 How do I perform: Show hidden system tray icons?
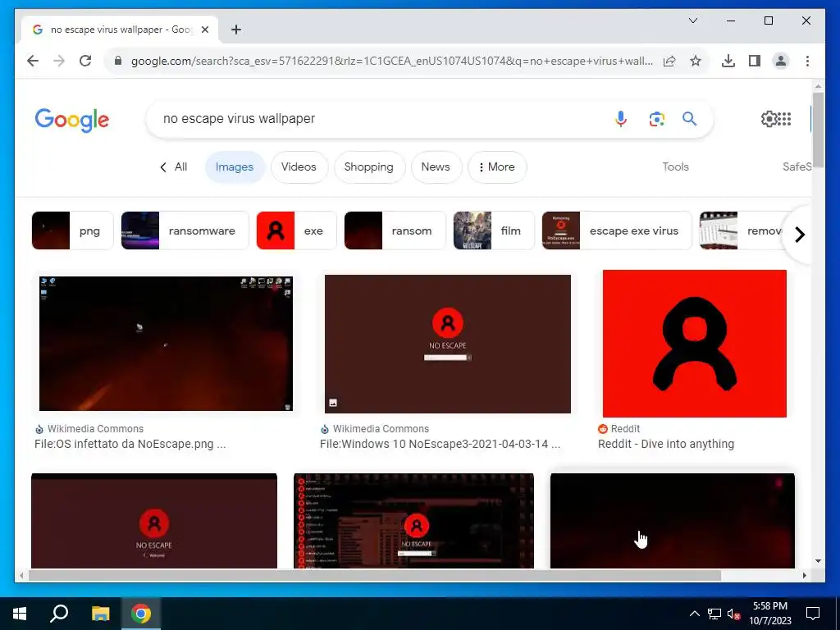tap(694, 614)
